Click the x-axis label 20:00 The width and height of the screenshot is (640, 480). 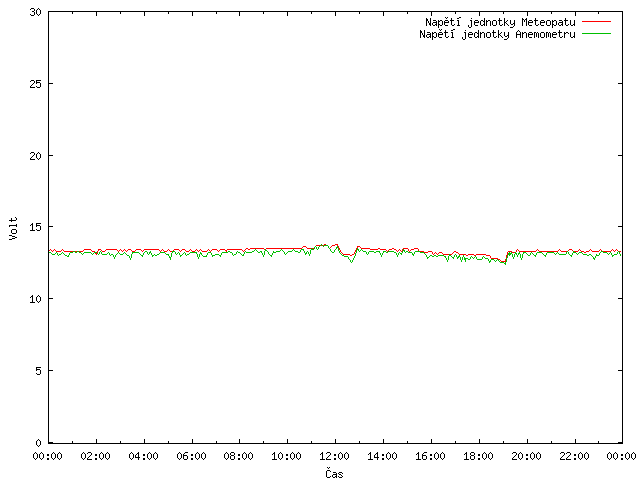(x=527, y=456)
